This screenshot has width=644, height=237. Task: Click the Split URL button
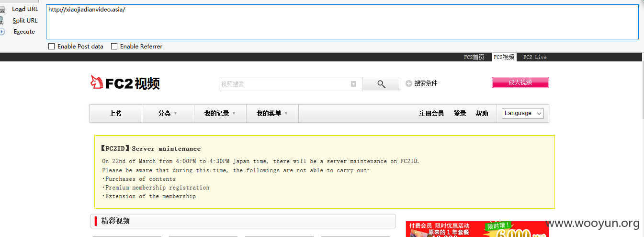[x=25, y=20]
